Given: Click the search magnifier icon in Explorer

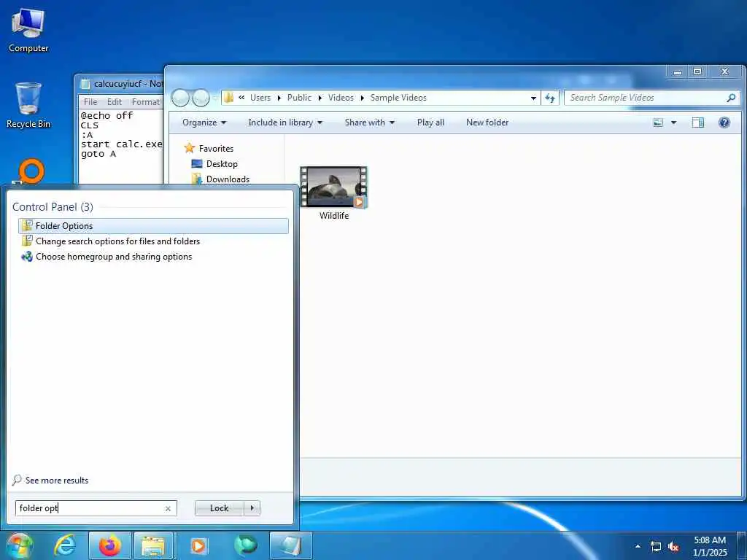Looking at the screenshot, I should (731, 98).
